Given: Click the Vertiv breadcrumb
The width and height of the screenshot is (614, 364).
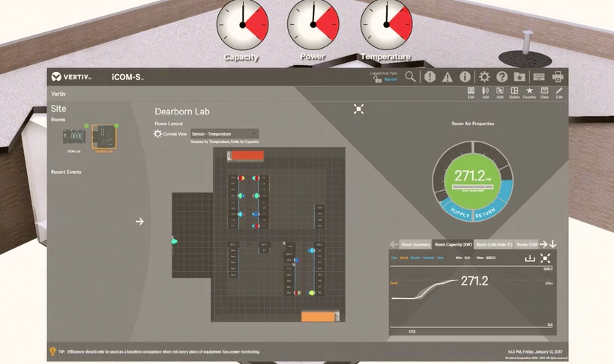Looking at the screenshot, I should coord(58,94).
